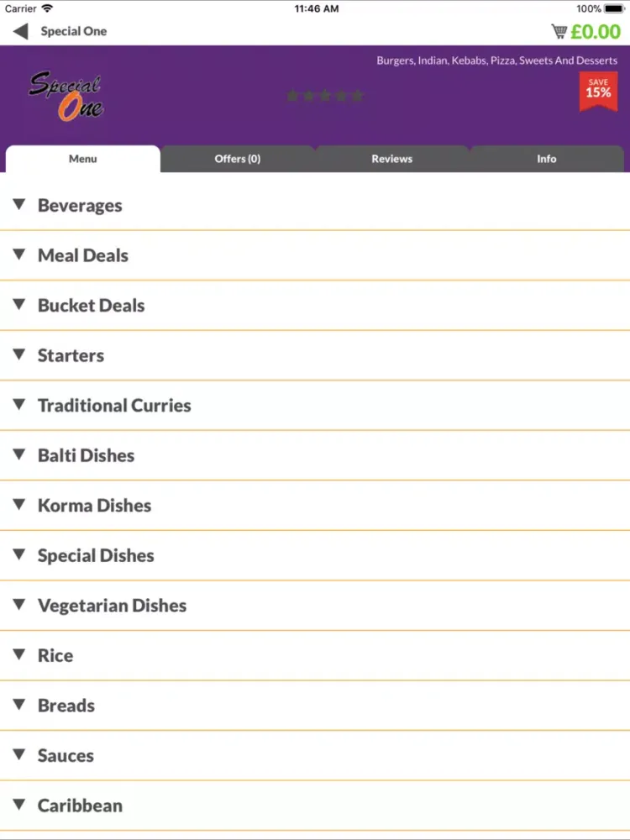Viewport: 630px width, 840px height.
Task: Expand the Caribbean menu section
Action: coord(80,806)
